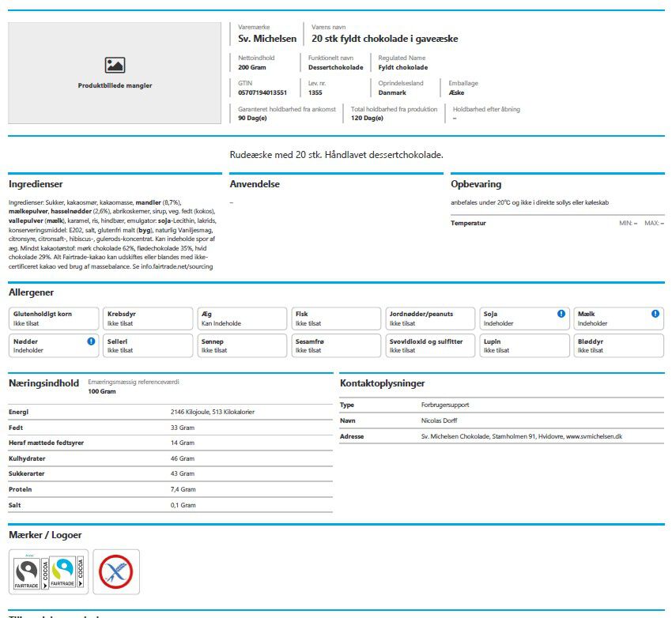Select the gluten-free crossed grain logo
This screenshot has width=672, height=618.
coord(116,571)
